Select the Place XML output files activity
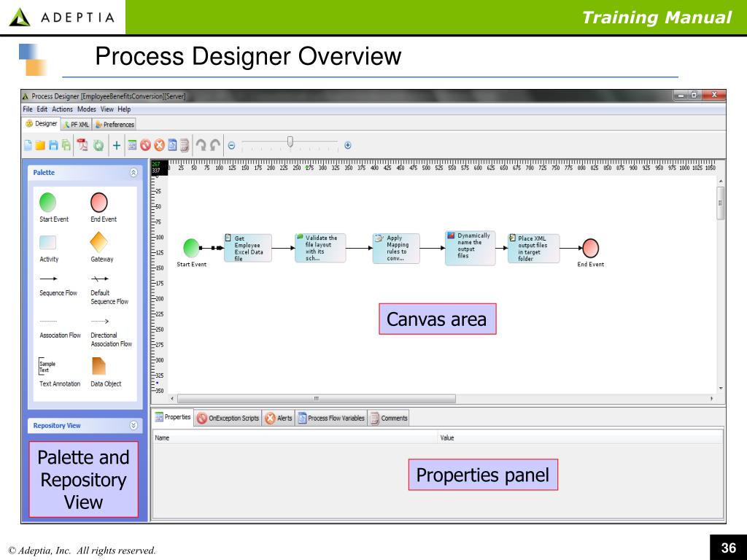The image size is (747, 560). (x=533, y=248)
